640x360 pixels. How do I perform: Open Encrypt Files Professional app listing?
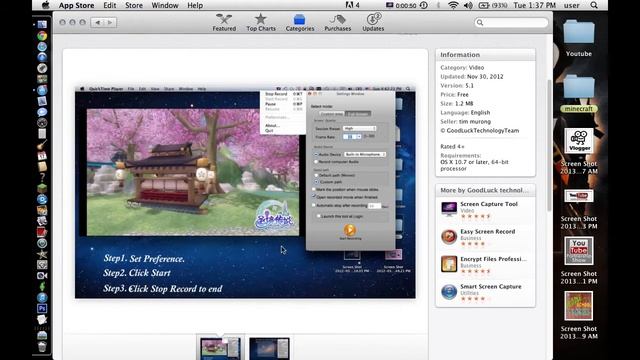(x=493, y=259)
